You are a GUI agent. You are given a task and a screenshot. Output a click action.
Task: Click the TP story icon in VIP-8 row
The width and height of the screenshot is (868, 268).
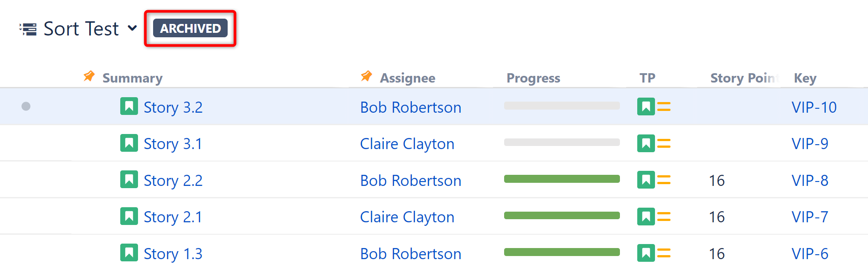pos(646,180)
